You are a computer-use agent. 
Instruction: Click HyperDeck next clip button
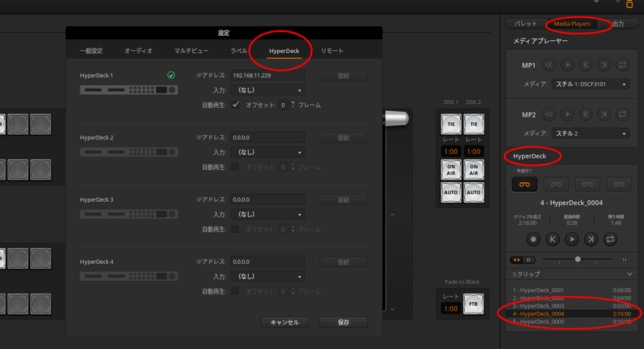[x=591, y=239]
